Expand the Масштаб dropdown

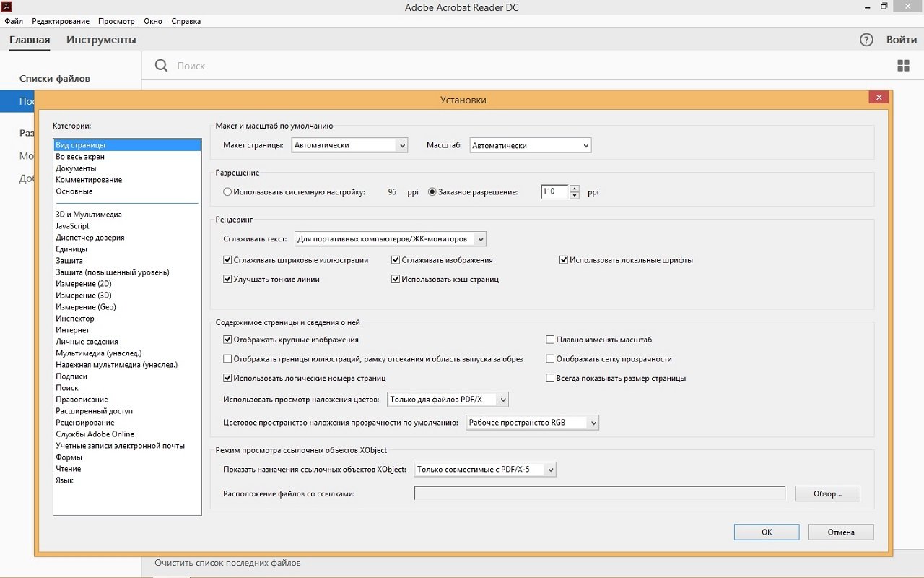[530, 145]
